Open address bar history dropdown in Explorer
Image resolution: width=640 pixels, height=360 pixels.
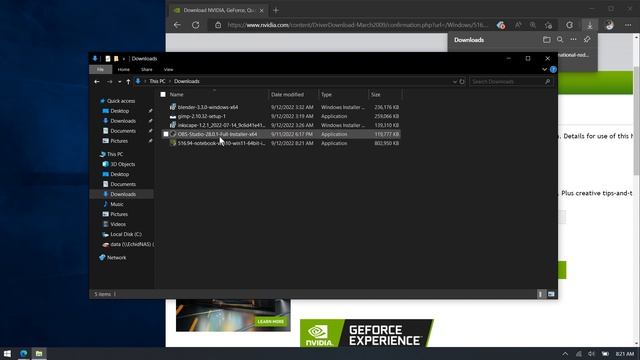455,82
